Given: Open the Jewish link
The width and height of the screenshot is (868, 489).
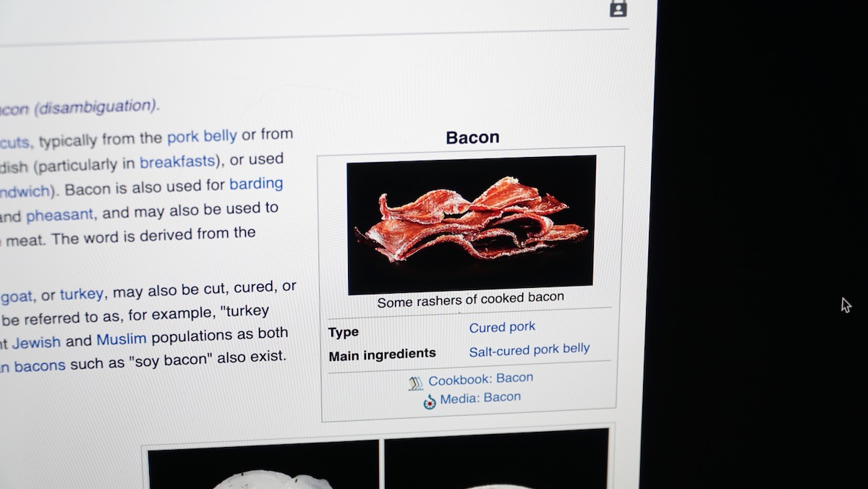Looking at the screenshot, I should (36, 341).
